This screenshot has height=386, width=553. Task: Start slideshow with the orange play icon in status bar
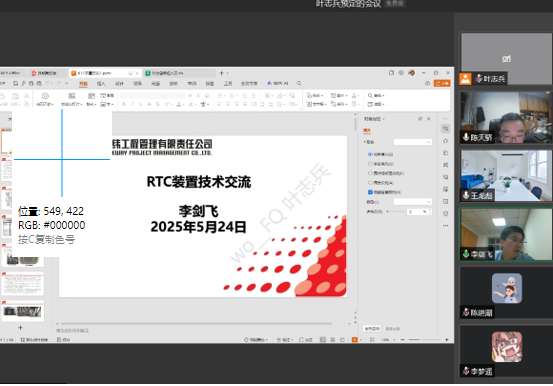pyautogui.click(x=354, y=339)
